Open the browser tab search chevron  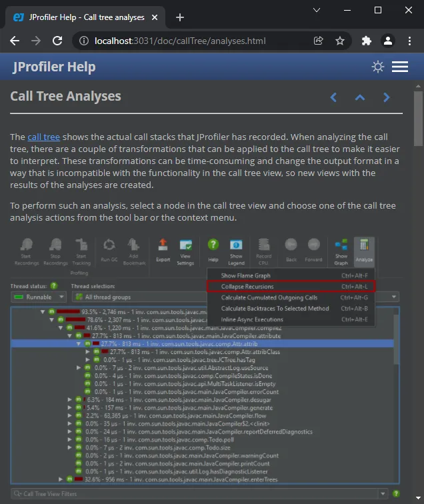(317, 10)
